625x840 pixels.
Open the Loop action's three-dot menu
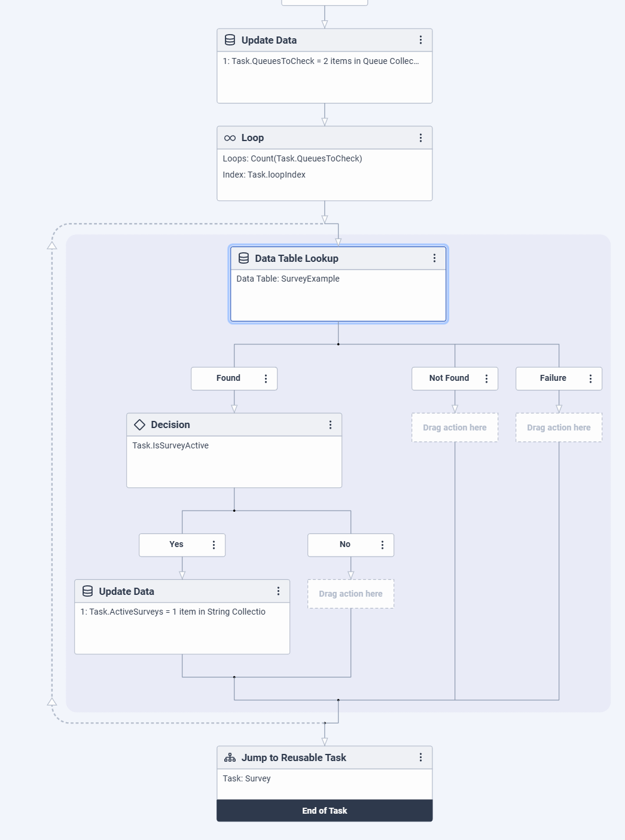(420, 138)
